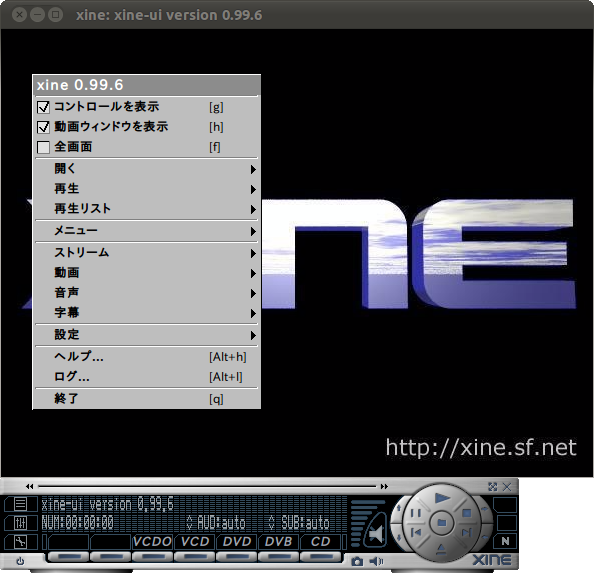
Task: Select 終了 to quit xine
Action: pos(147,399)
